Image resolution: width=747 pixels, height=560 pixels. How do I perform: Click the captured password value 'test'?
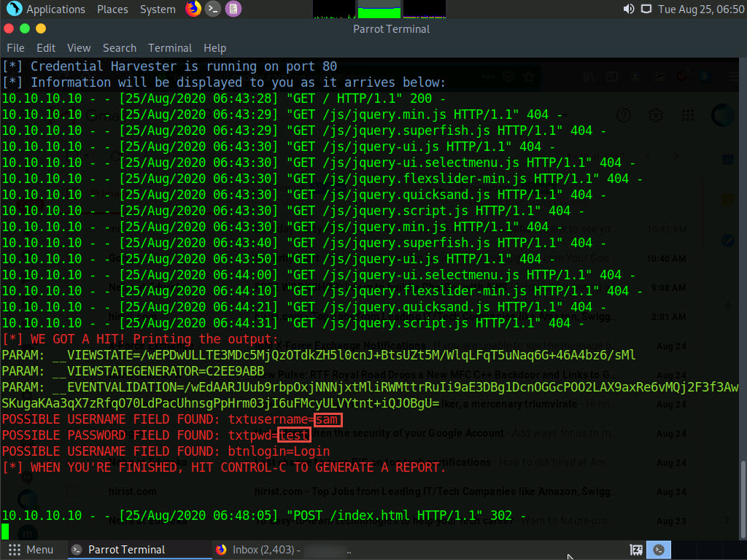tap(294, 435)
